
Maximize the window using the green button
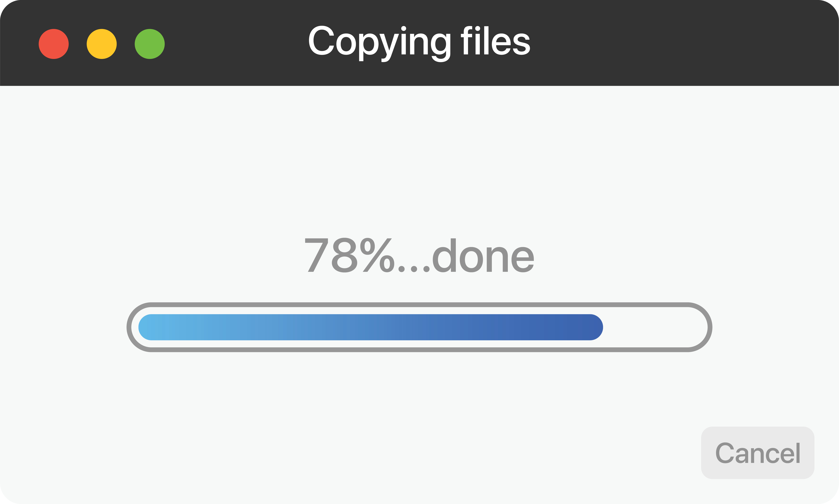click(x=149, y=44)
